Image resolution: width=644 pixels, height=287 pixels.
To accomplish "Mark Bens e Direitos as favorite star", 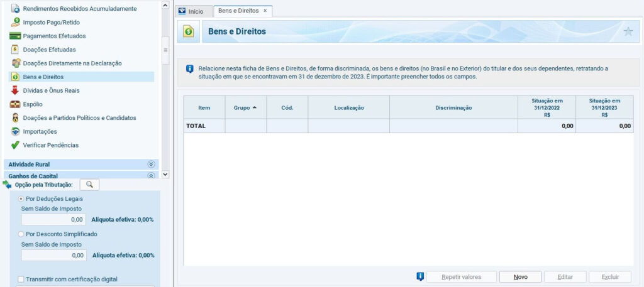I will tap(628, 32).
